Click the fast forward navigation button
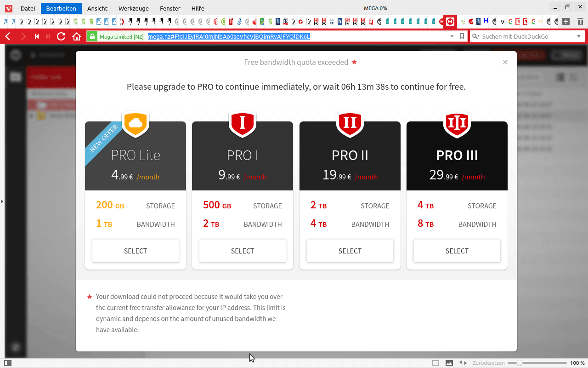 pyautogui.click(x=48, y=36)
